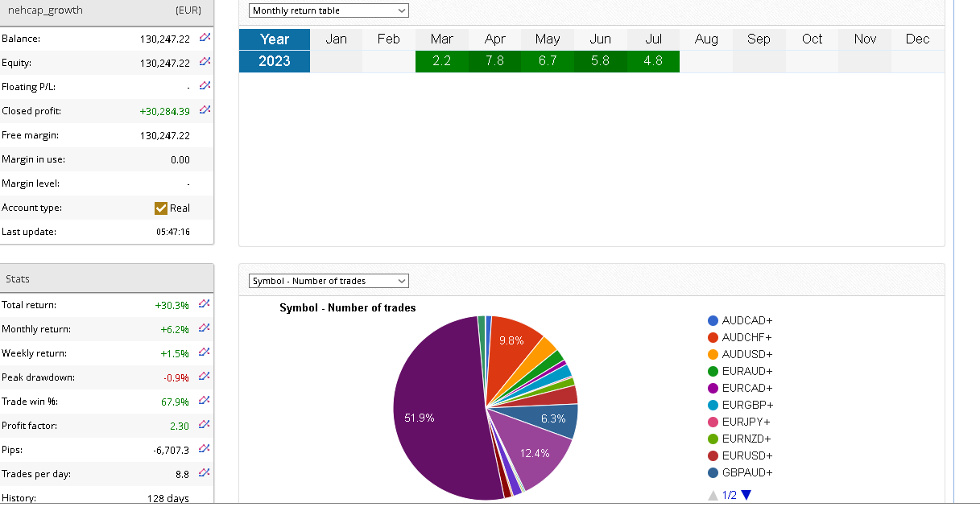Click chart icon next to Trades per day
This screenshot has height=511, width=980.
[205, 473]
